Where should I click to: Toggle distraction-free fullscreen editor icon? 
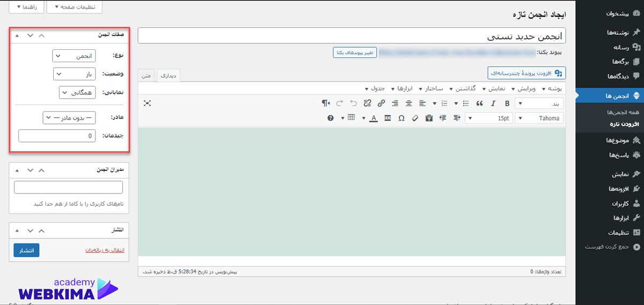click(x=147, y=103)
